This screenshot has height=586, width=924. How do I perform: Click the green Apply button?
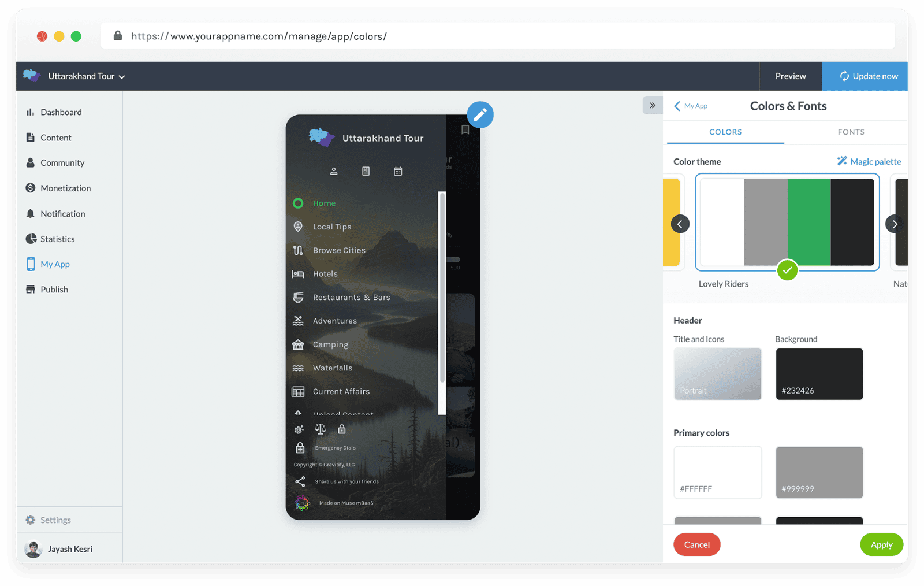pyautogui.click(x=881, y=544)
